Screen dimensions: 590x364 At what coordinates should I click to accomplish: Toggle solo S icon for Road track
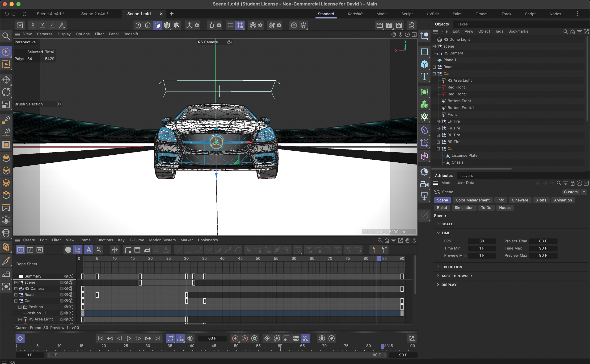click(x=71, y=295)
